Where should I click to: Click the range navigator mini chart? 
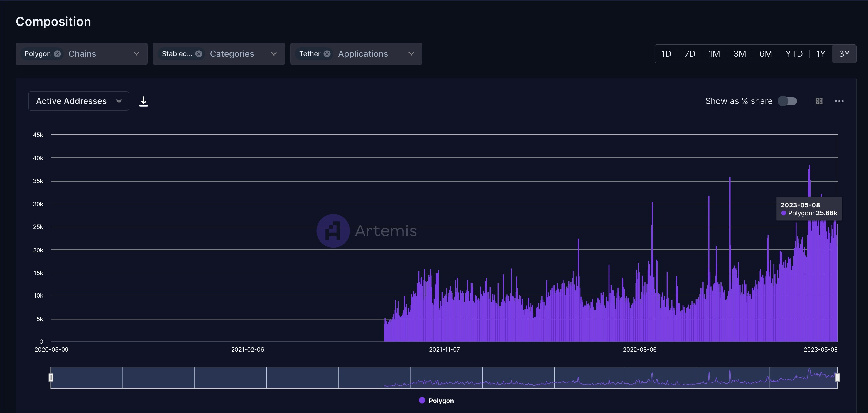pyautogui.click(x=444, y=377)
